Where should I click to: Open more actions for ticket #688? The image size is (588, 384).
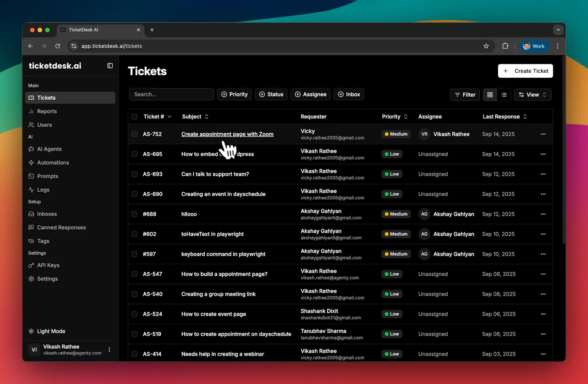coord(543,214)
